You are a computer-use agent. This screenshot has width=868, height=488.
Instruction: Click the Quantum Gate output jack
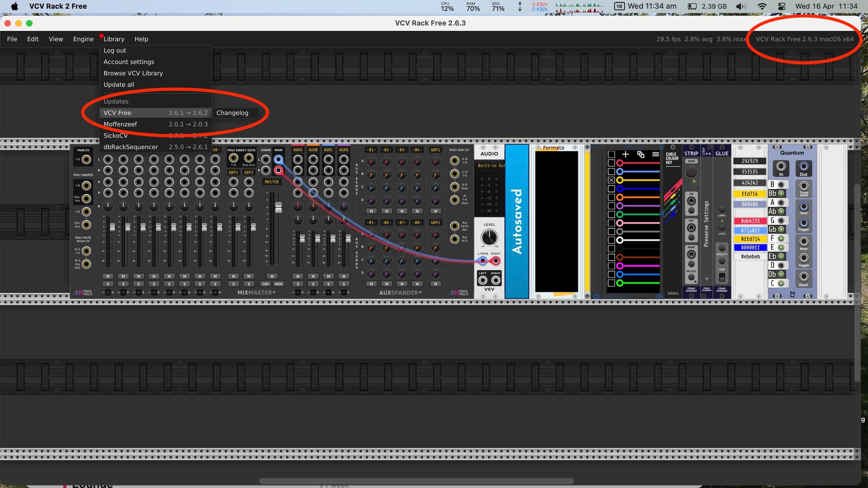(x=803, y=206)
